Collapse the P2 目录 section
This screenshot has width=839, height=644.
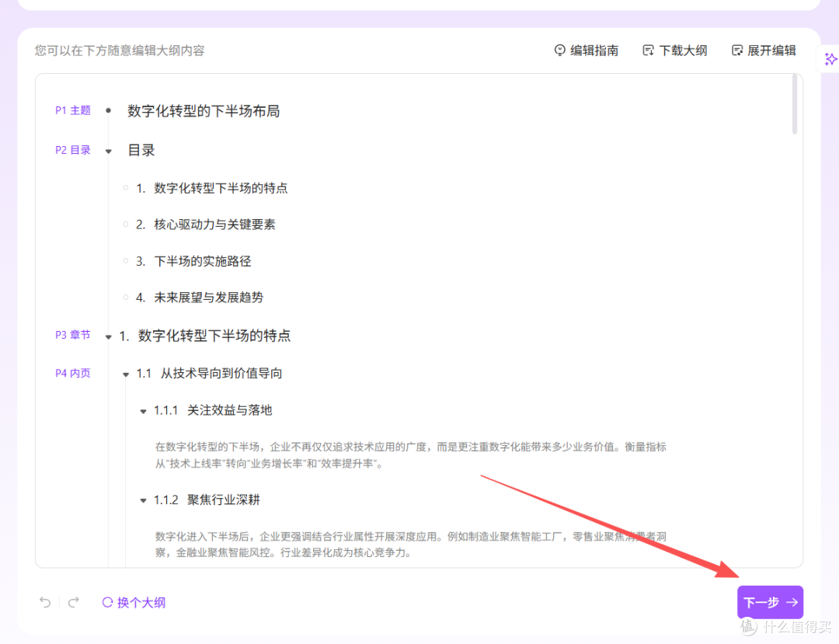109,151
